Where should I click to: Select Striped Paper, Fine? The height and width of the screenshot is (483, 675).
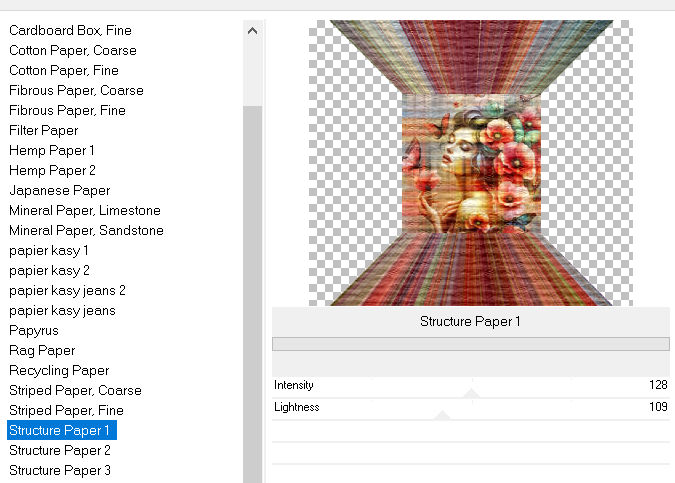[x=66, y=410]
